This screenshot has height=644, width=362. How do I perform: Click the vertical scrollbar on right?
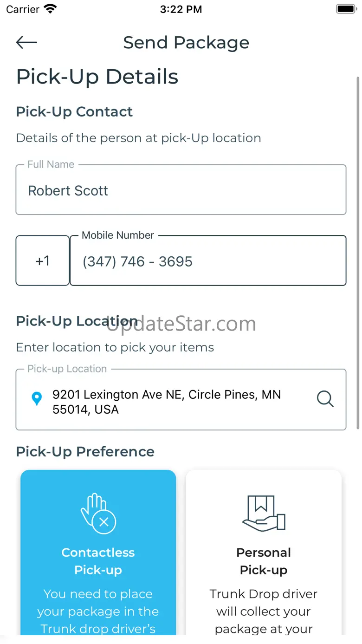pyautogui.click(x=358, y=253)
